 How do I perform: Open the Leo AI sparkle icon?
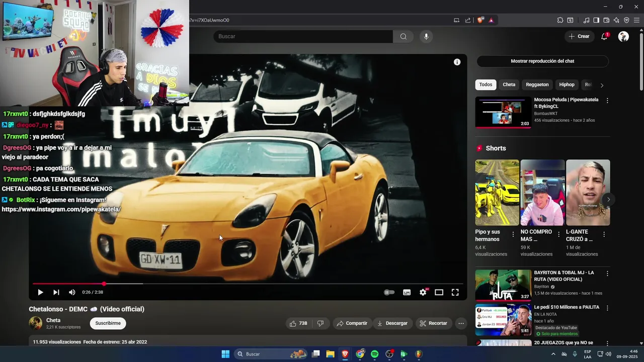(x=616, y=20)
